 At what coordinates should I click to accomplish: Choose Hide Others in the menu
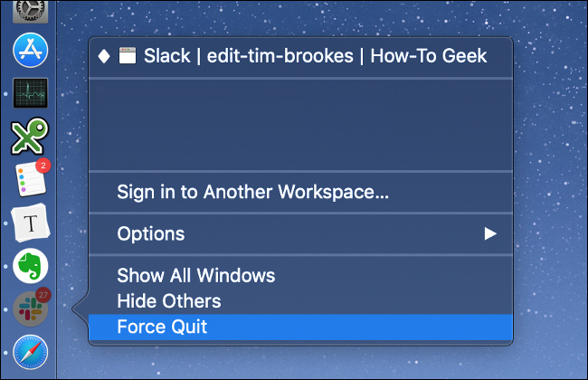pos(168,300)
